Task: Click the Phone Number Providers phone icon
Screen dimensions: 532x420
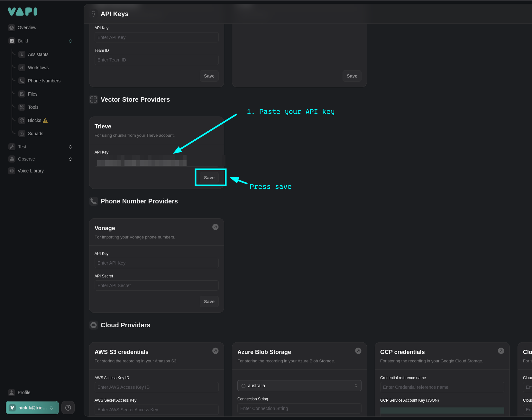Action: pos(94,201)
